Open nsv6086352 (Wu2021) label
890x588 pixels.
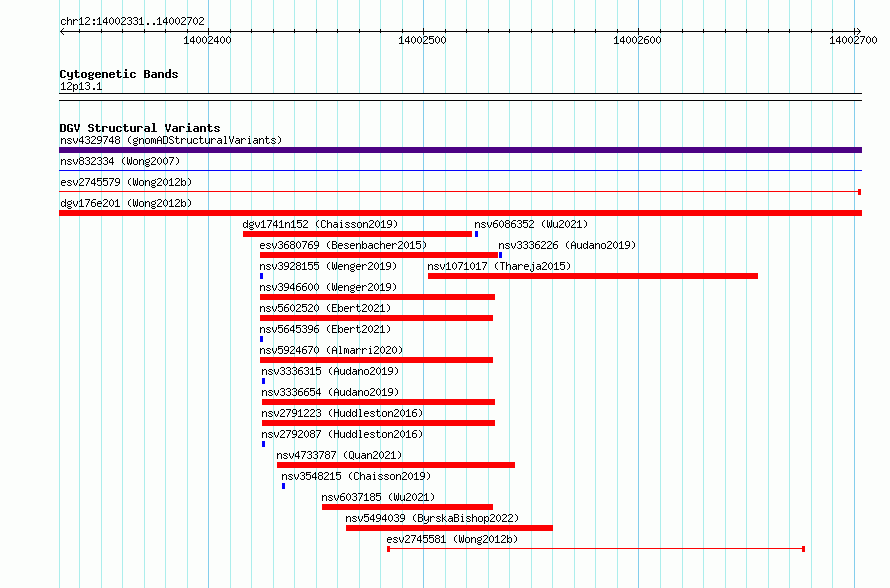click(x=531, y=224)
